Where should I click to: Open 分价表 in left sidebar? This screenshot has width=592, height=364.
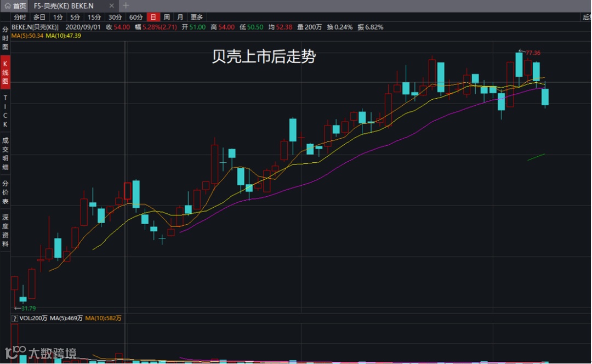tap(5, 192)
